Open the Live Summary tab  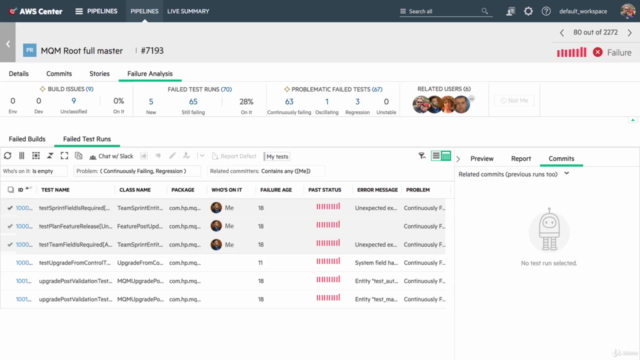188,11
